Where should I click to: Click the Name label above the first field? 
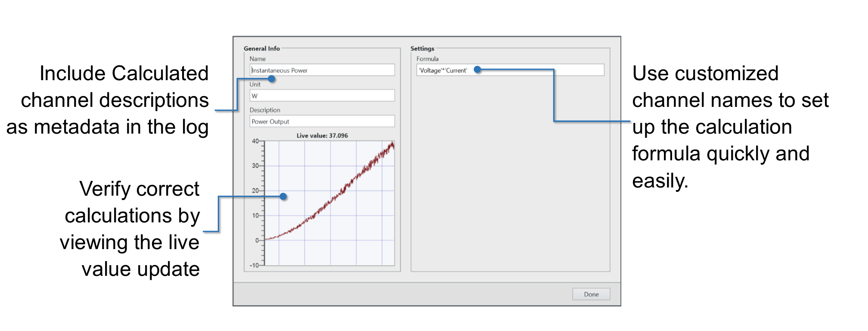257,59
